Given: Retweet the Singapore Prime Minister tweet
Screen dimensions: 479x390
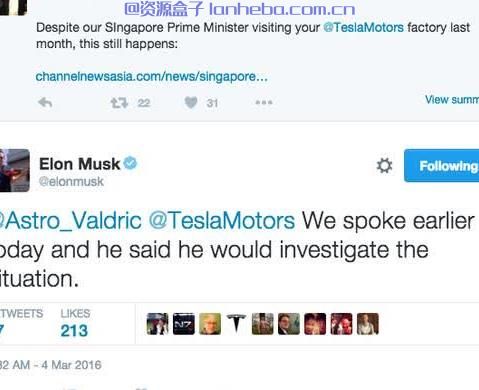Looking at the screenshot, I should point(119,103).
